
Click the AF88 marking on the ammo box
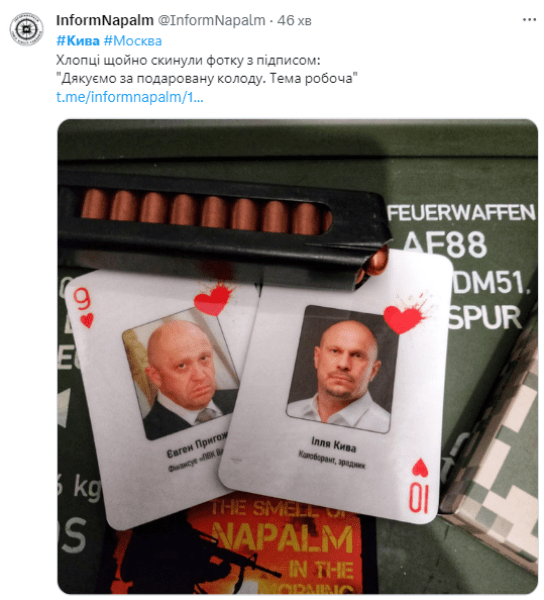click(445, 245)
